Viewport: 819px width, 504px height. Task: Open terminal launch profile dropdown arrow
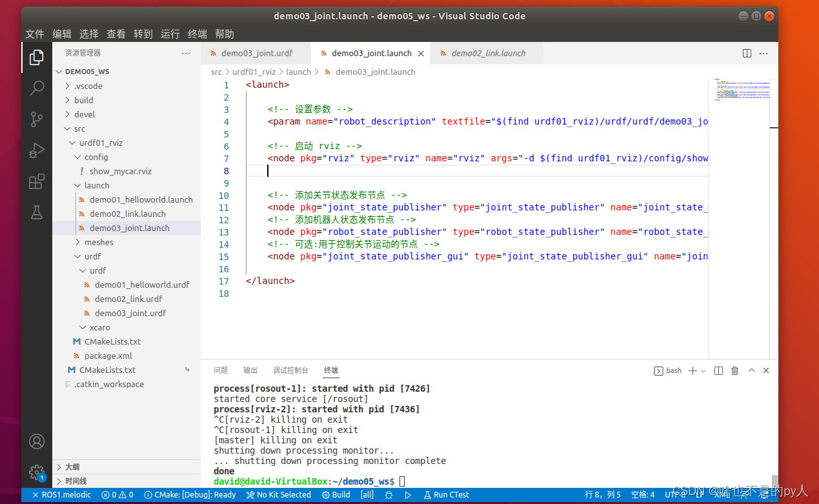pyautogui.click(x=703, y=370)
